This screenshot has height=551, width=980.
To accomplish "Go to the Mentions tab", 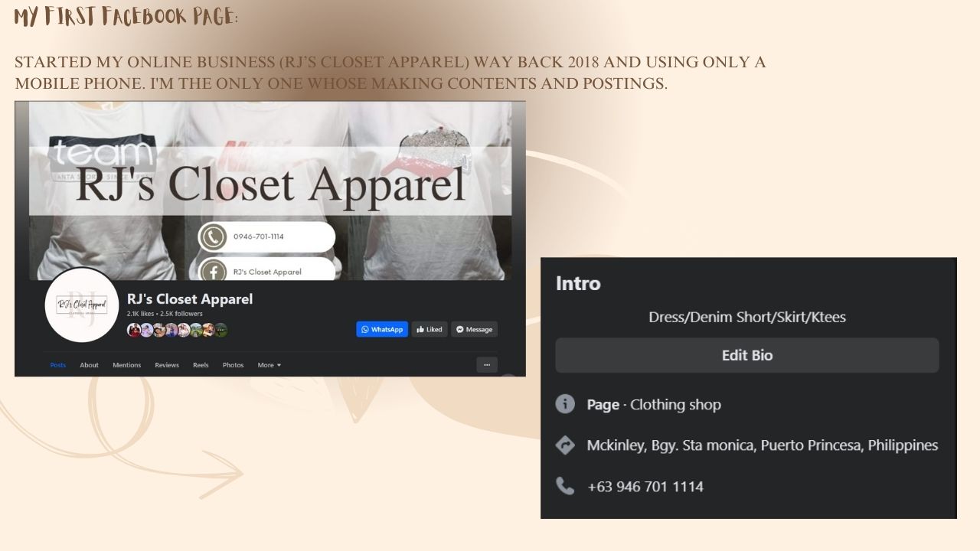I will [127, 365].
